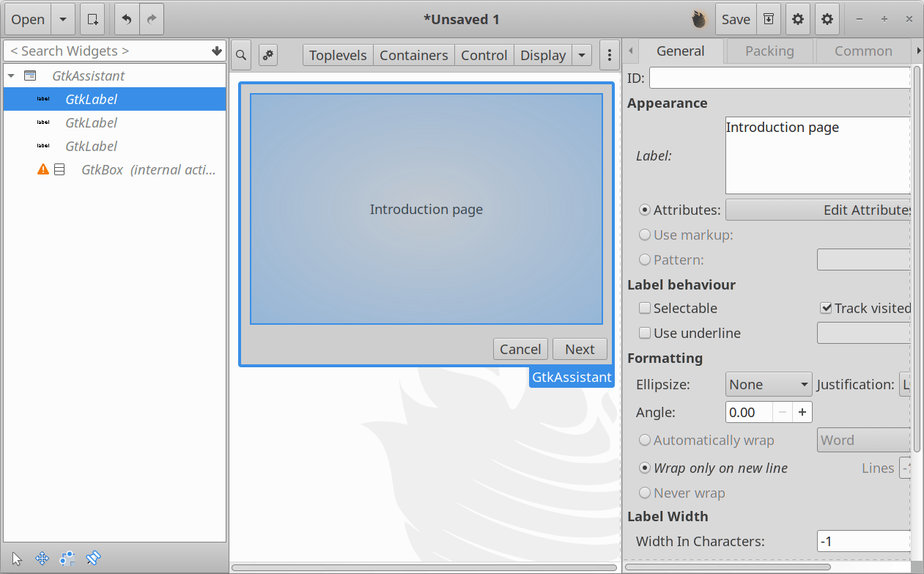Open the Open button's dropdown arrow
924x574 pixels.
[63, 18]
